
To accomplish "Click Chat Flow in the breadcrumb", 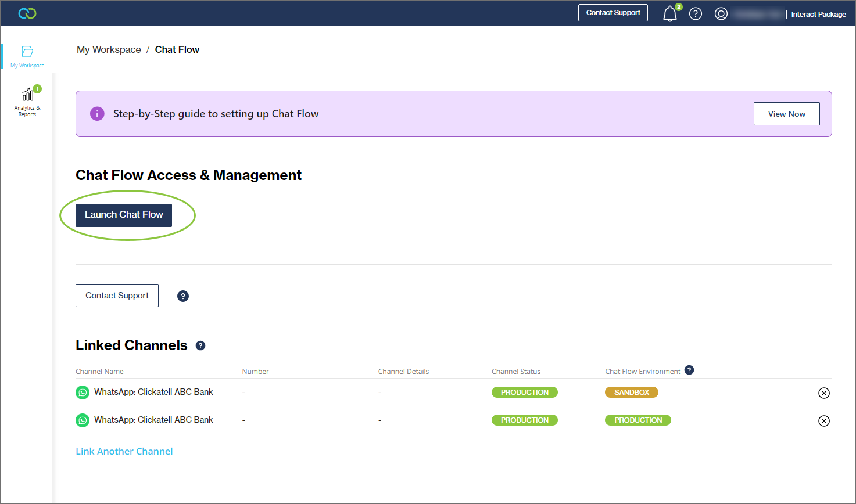I will click(177, 49).
